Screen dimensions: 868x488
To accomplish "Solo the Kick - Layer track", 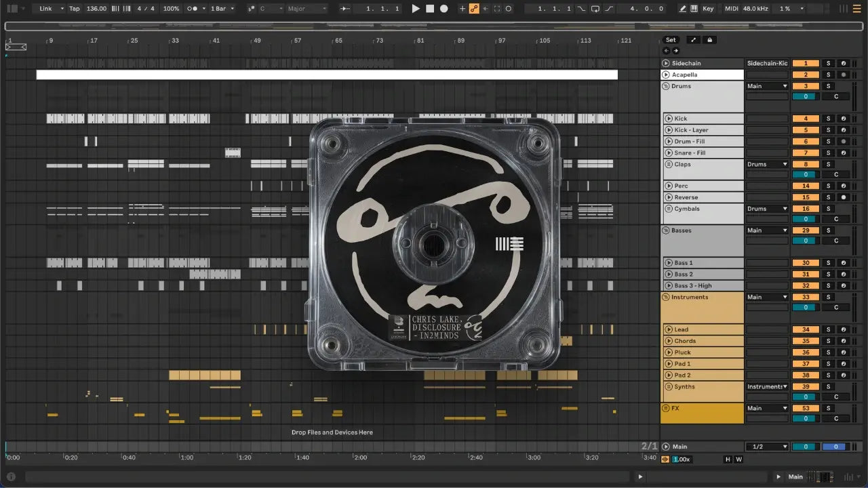I will point(828,130).
